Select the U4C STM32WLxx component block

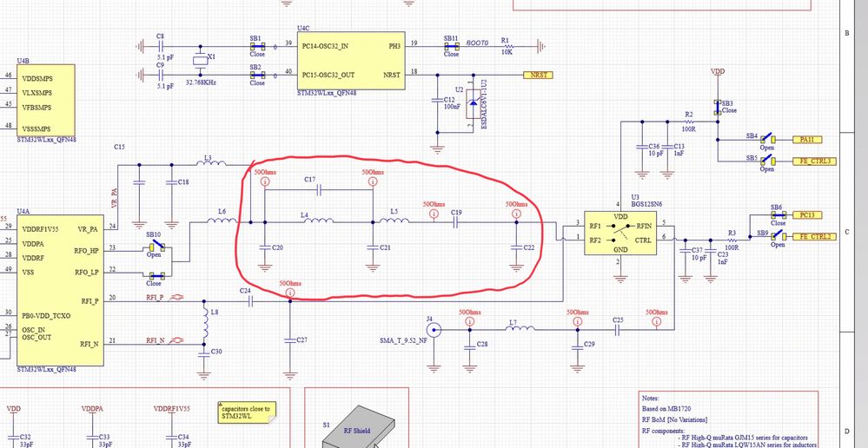[351, 60]
